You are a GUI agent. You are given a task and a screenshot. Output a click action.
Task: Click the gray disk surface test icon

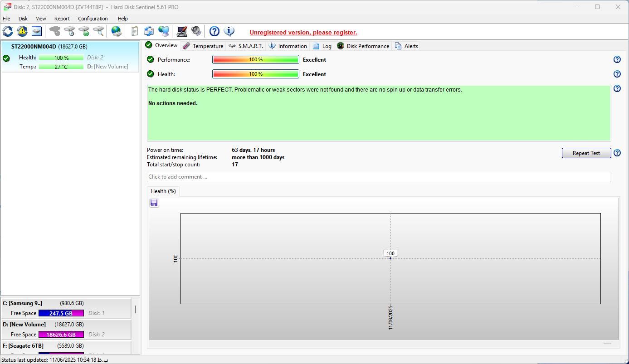click(x=55, y=31)
